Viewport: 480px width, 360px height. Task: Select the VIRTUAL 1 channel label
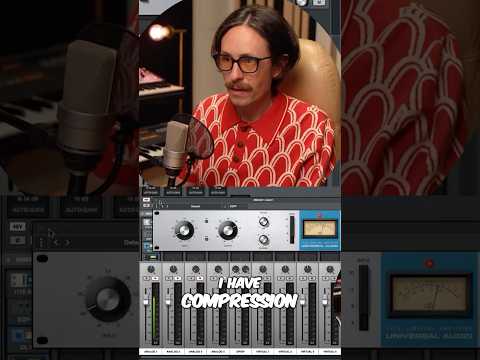tap(263, 351)
